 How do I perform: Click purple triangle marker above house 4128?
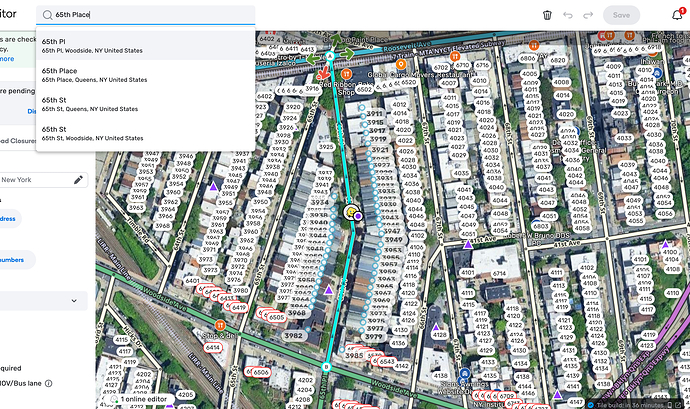click(x=436, y=327)
